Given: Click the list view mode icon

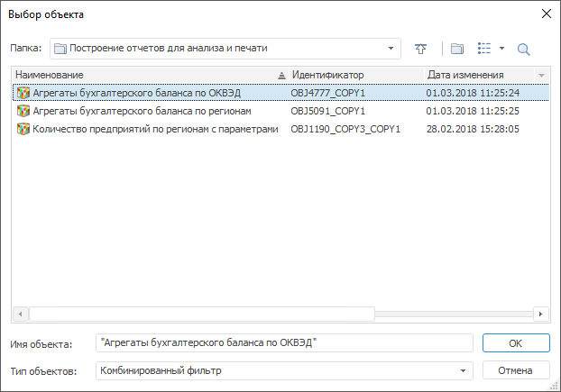Looking at the screenshot, I should tap(484, 49).
